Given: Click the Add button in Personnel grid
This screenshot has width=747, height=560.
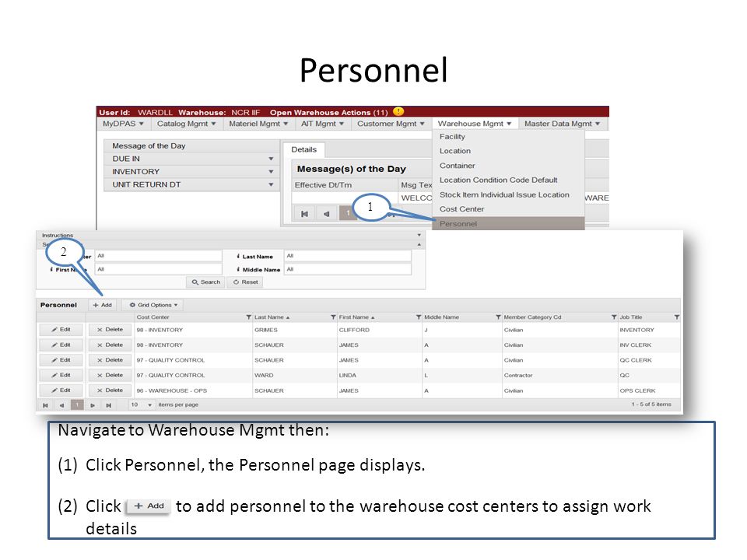Looking at the screenshot, I should (x=102, y=305).
